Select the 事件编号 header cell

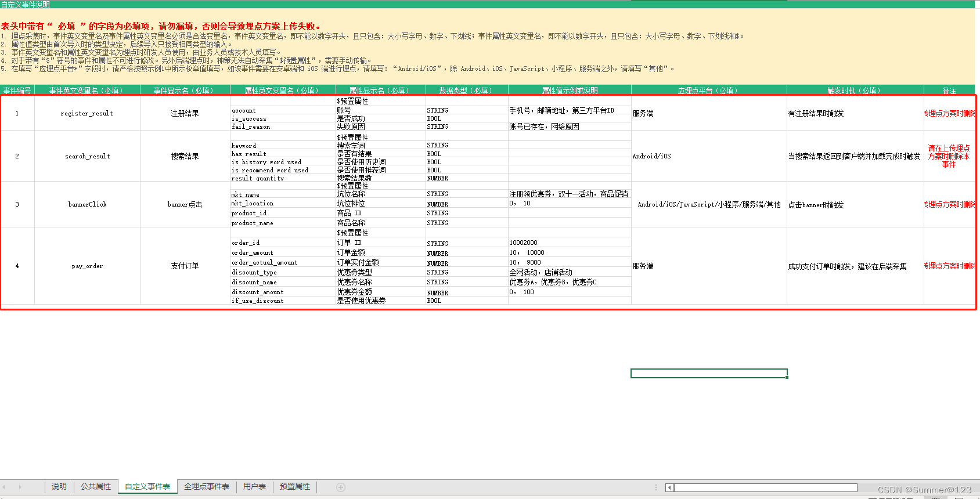(17, 90)
